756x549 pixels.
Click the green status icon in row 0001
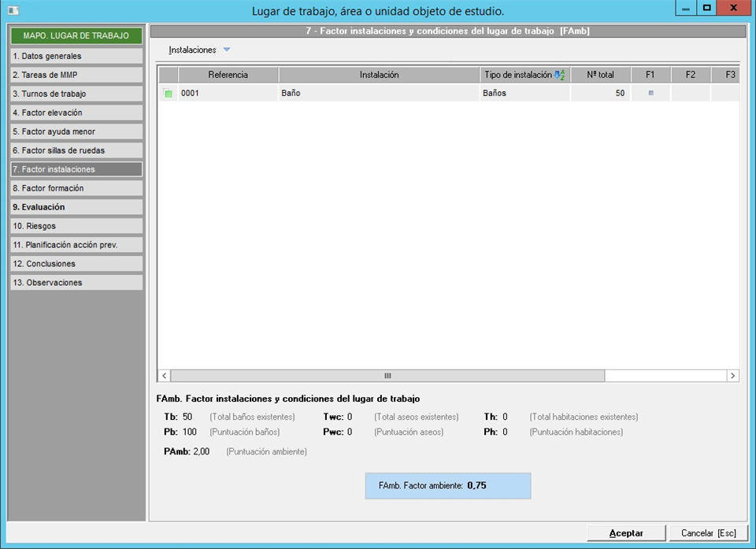(x=168, y=94)
